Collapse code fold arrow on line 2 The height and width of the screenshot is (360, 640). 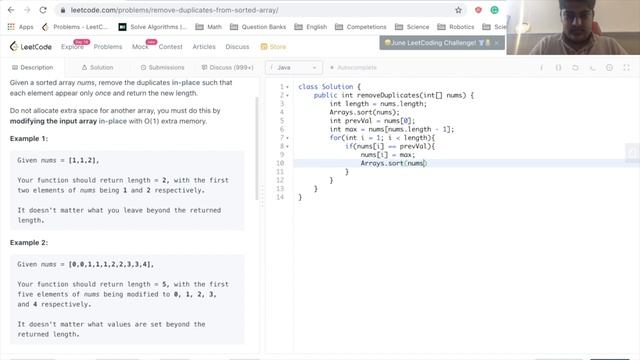coord(287,96)
